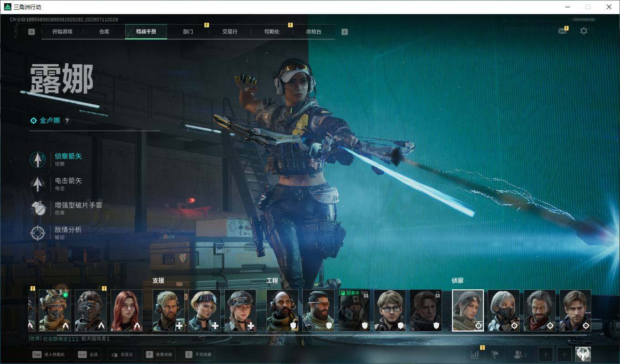Select the highlighted recon operator portrait

coord(468,310)
